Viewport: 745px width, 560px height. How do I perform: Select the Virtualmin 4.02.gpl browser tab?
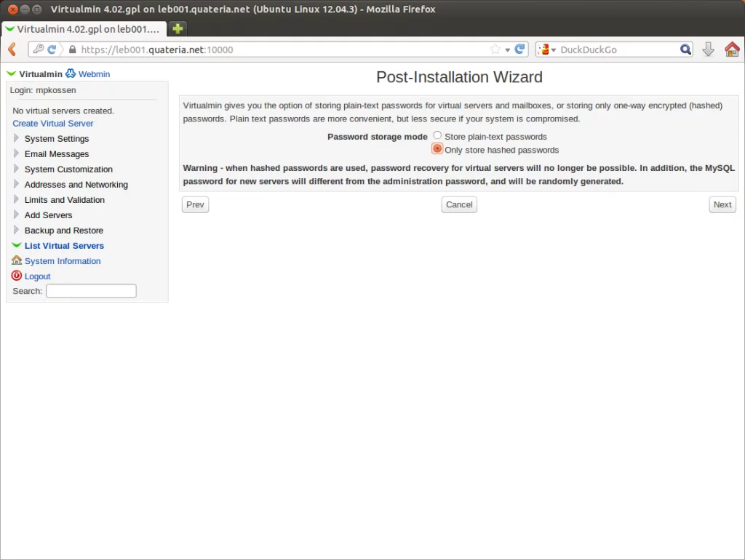click(x=84, y=29)
